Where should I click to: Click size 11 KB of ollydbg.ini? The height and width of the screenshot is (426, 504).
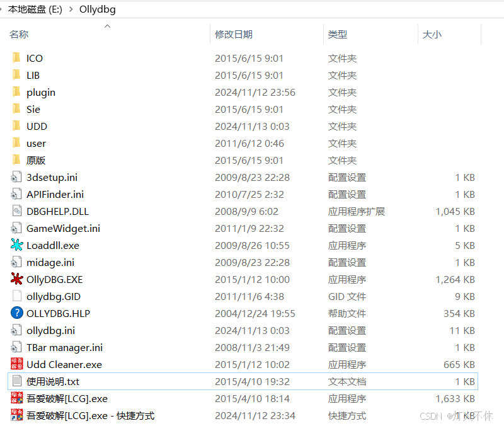coord(462,330)
